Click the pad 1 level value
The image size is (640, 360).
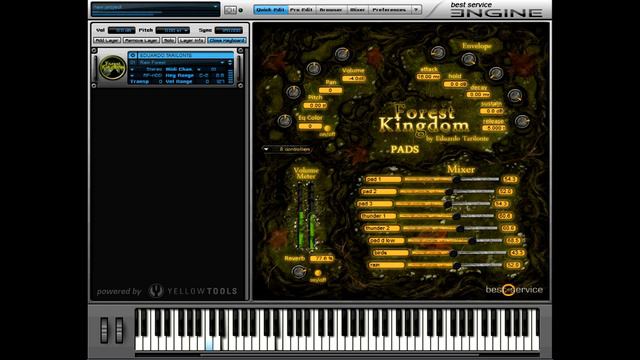(510, 179)
